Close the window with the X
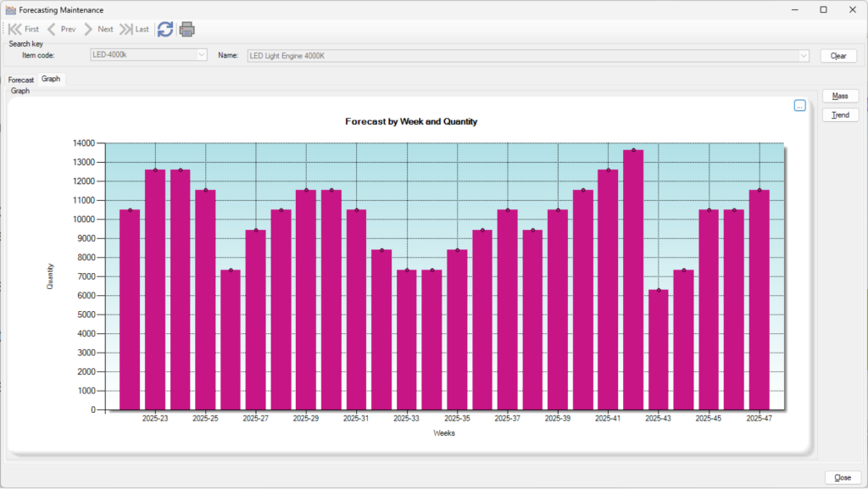 pyautogui.click(x=853, y=10)
